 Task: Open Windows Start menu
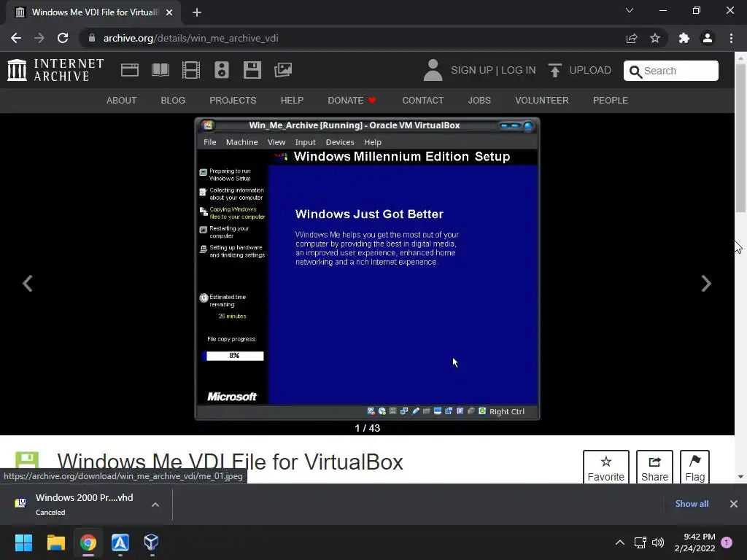23,542
